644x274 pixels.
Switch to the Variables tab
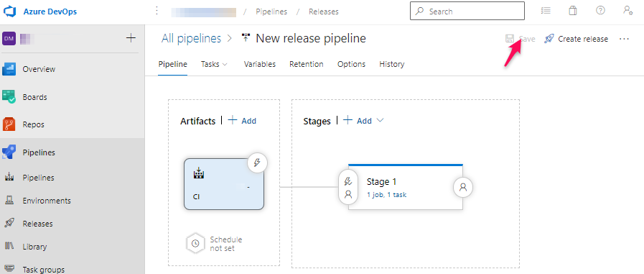point(260,64)
